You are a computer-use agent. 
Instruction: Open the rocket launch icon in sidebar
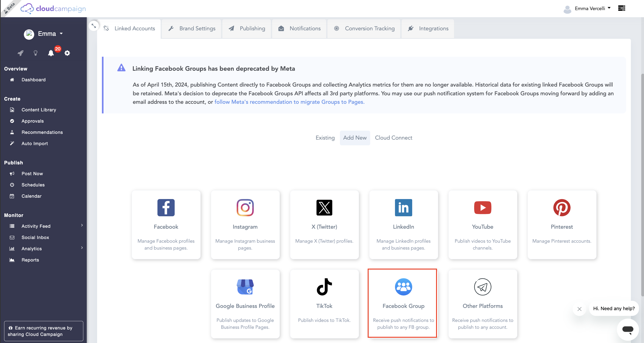(x=20, y=53)
